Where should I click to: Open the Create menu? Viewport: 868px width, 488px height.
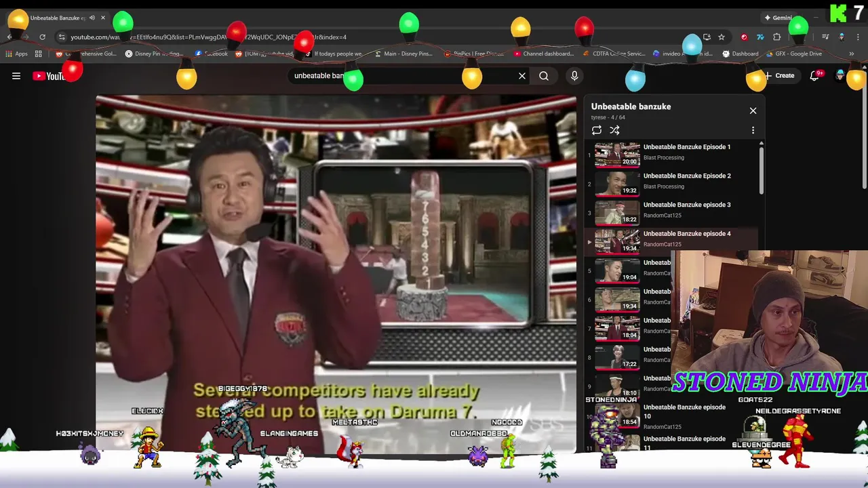[779, 76]
